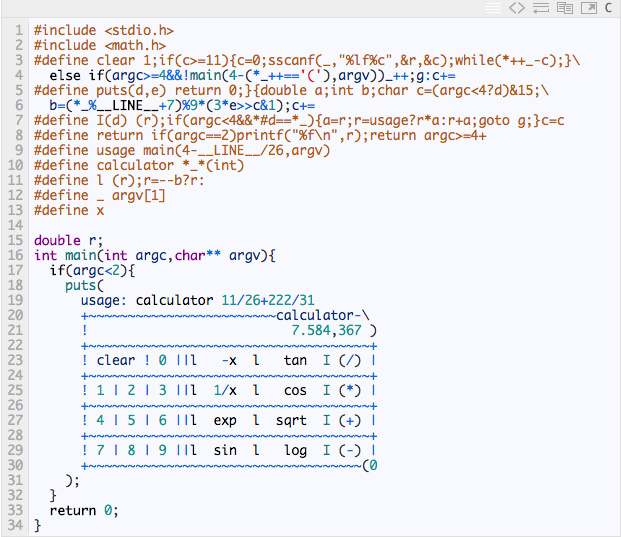The height and width of the screenshot is (537, 621).
Task: Toggle plain code view angle-brackets icon
Action: 517,8
